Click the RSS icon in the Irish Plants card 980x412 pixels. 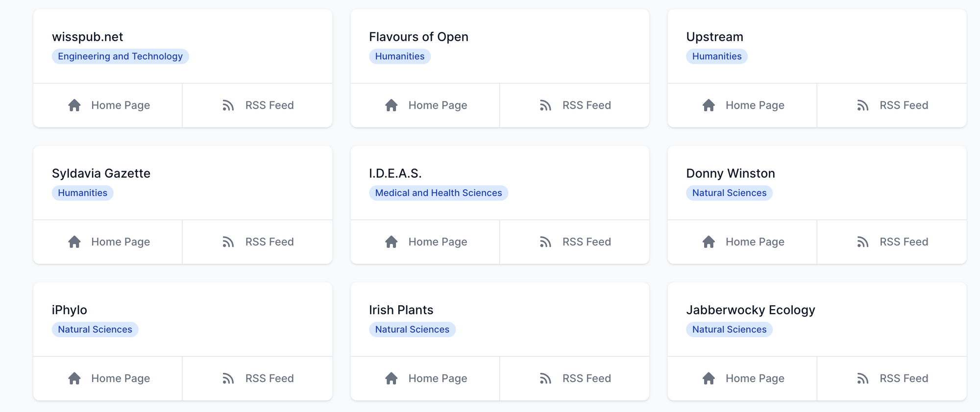tap(545, 379)
